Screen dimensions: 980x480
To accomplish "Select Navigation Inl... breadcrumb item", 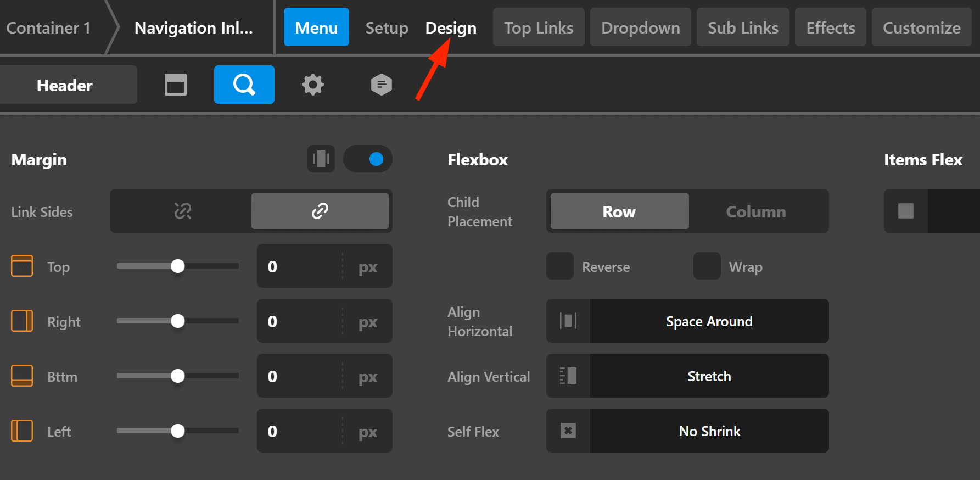I will [194, 27].
